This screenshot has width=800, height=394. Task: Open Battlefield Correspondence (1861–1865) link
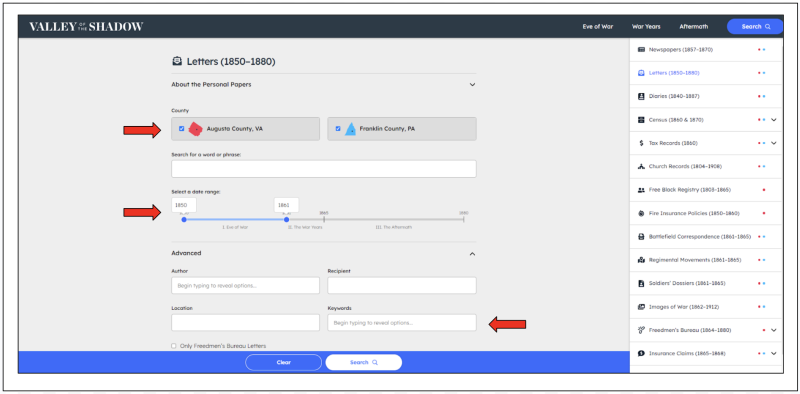click(x=700, y=237)
